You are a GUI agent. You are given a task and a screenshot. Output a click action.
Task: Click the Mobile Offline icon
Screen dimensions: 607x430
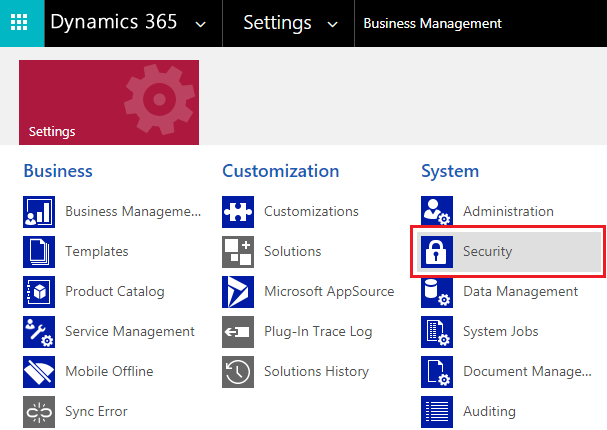[x=39, y=372]
